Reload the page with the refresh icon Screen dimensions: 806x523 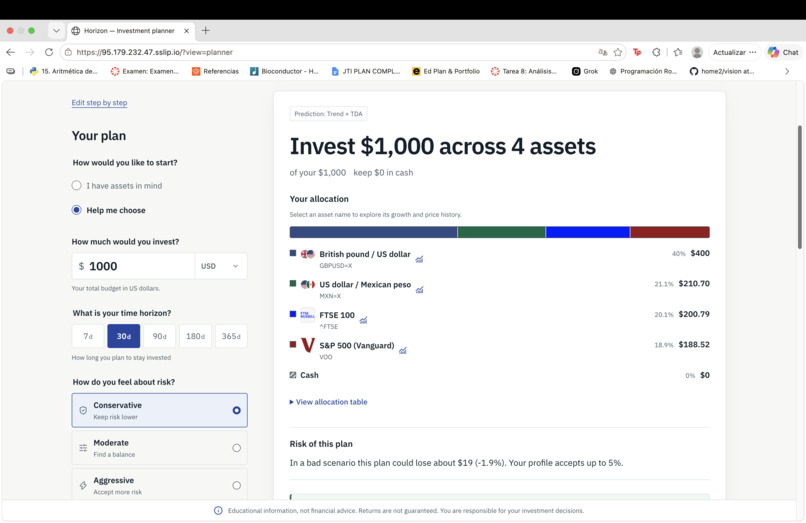tap(49, 52)
